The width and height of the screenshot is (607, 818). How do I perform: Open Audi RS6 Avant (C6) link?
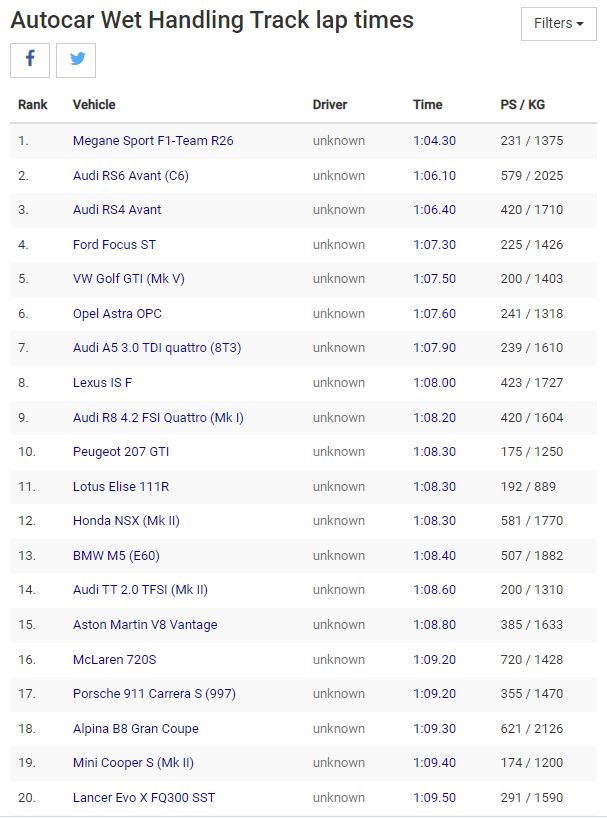(x=131, y=176)
